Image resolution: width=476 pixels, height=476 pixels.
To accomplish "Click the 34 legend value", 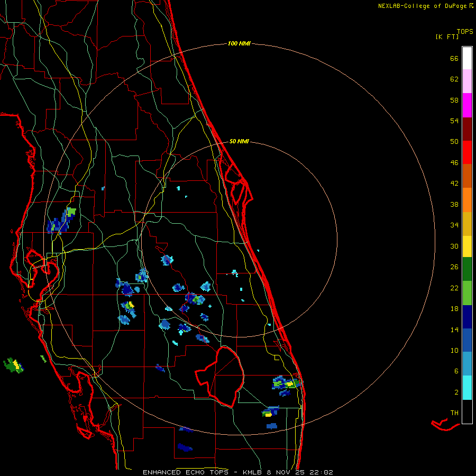I will (x=454, y=225).
